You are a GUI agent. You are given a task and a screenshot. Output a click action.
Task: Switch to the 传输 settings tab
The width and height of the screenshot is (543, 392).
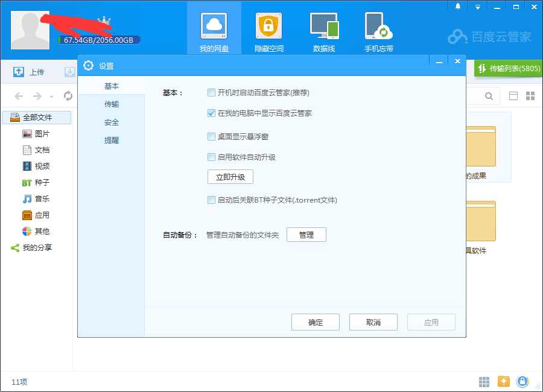click(x=111, y=104)
